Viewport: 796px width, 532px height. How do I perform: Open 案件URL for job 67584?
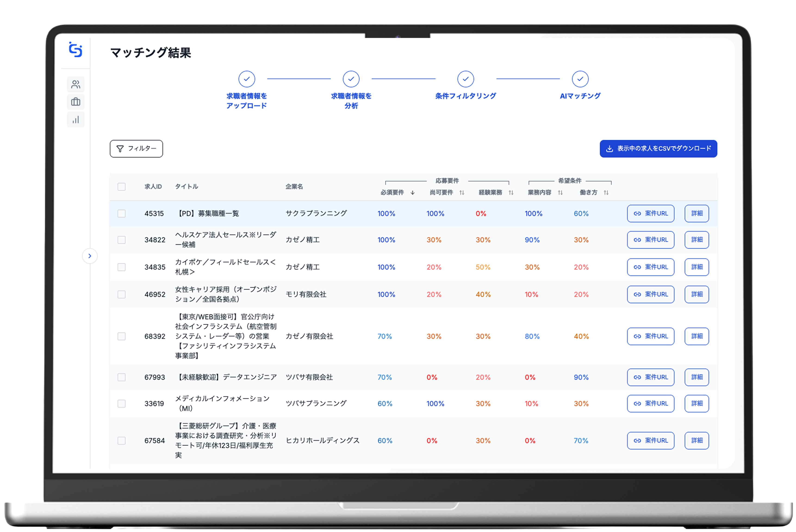pyautogui.click(x=650, y=440)
